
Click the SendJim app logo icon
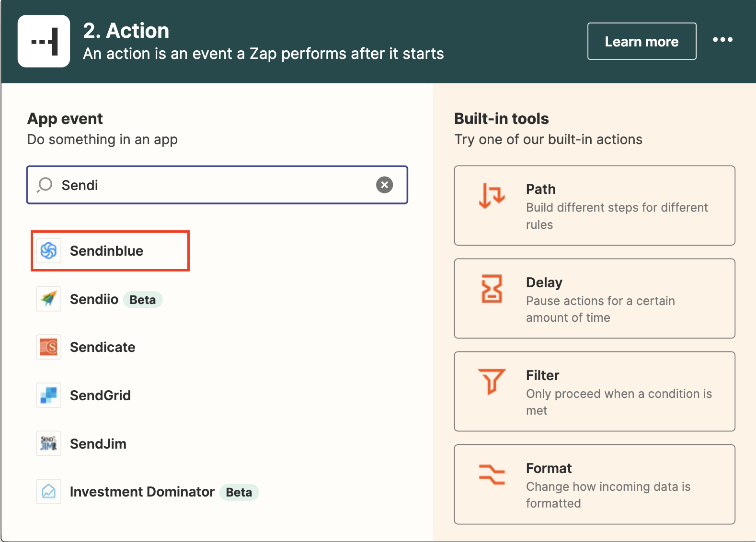tap(49, 444)
